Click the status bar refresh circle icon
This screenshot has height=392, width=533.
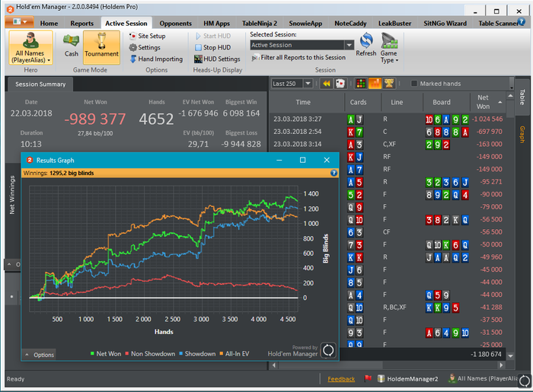point(525,381)
